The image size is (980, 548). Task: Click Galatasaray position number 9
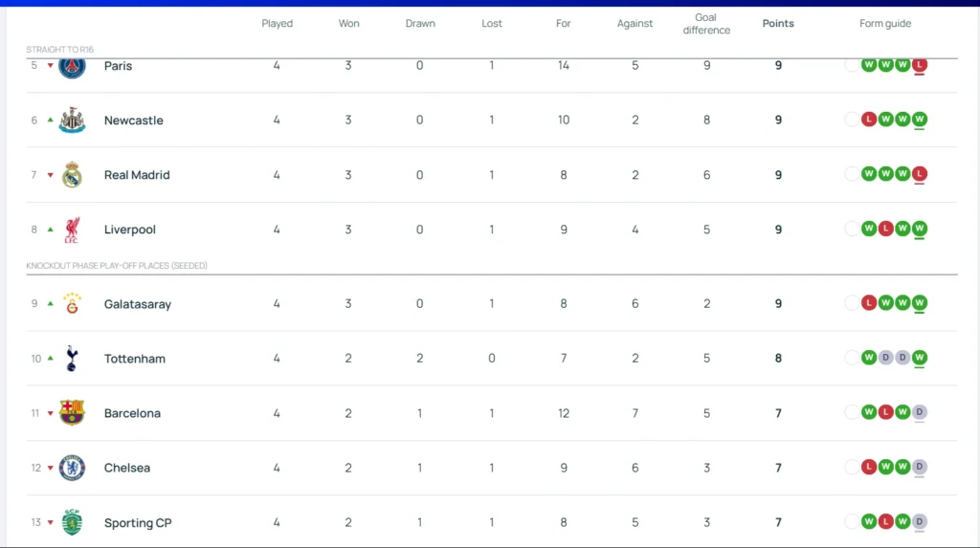34,304
